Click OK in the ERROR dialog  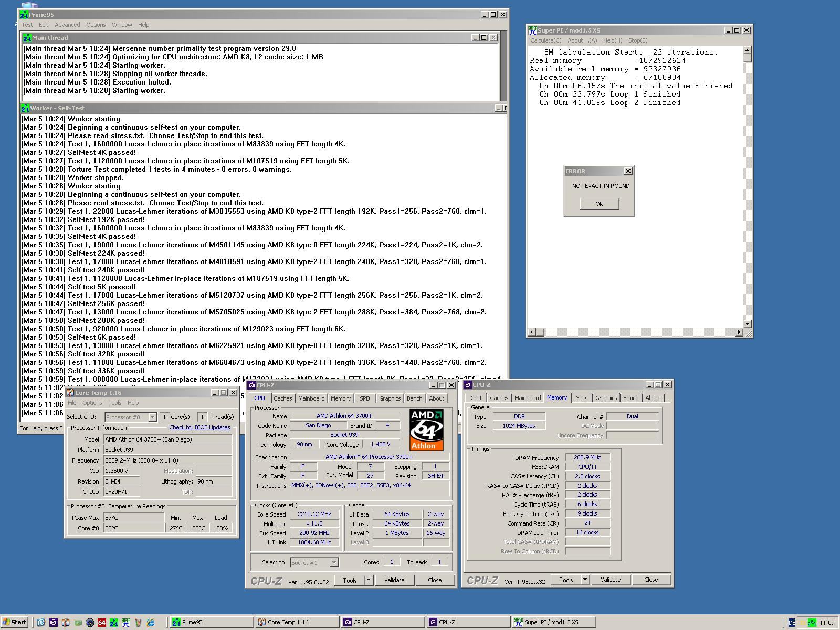click(599, 204)
